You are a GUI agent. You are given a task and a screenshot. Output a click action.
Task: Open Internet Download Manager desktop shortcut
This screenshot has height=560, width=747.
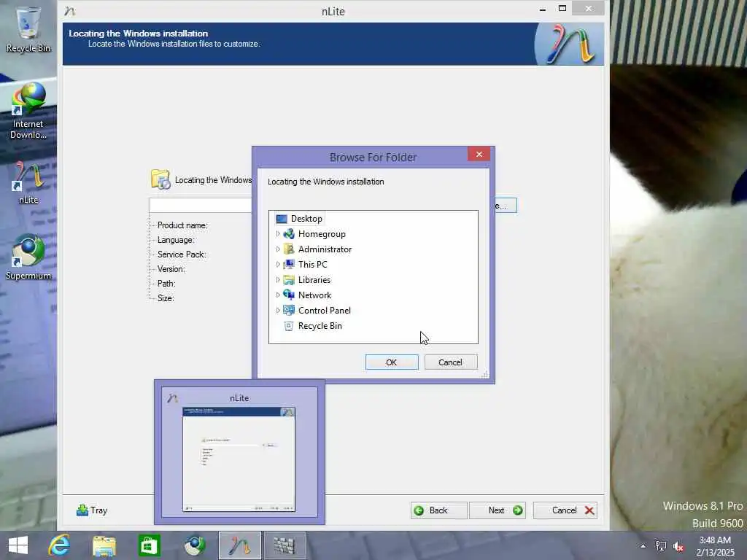coord(28,111)
